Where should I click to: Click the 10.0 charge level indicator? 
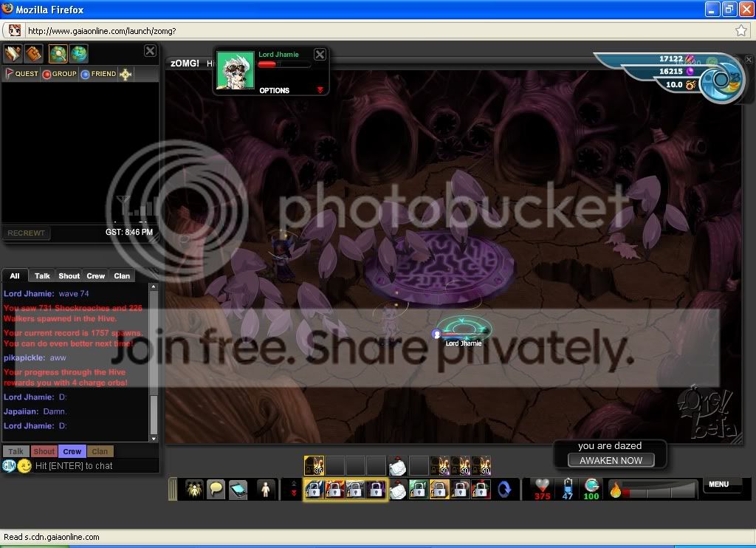(x=673, y=85)
